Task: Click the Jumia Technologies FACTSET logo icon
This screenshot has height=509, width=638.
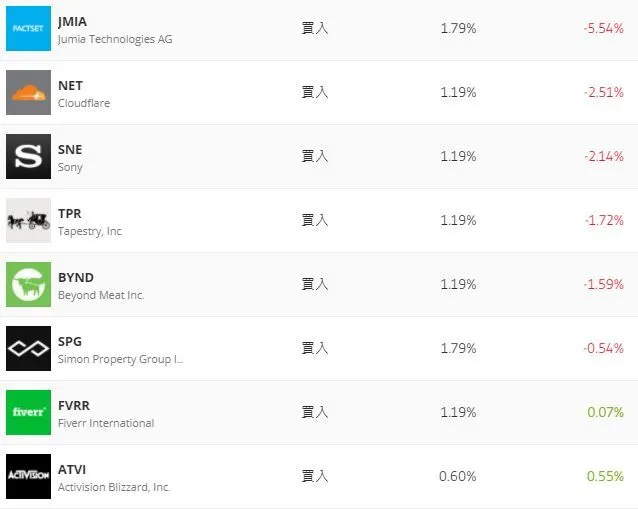Action: (28, 29)
